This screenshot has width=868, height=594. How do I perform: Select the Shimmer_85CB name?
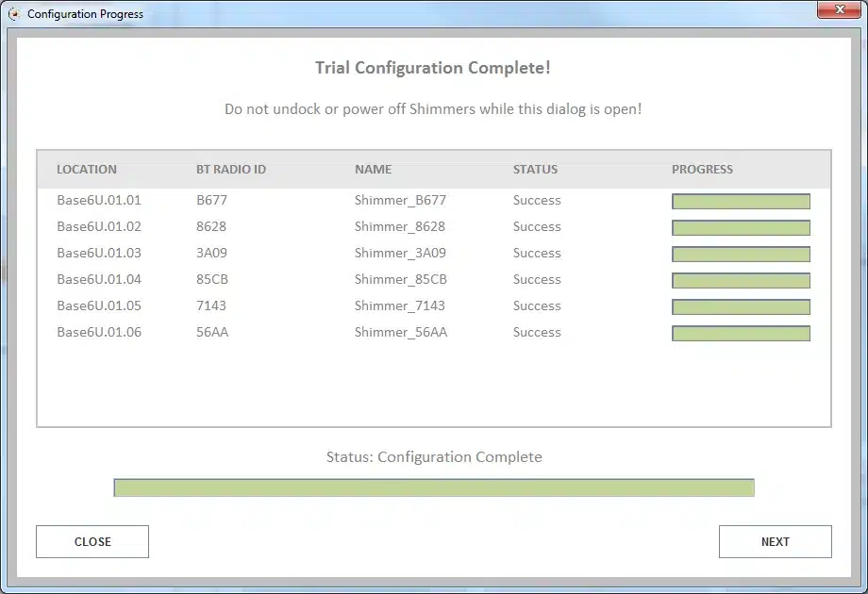(x=401, y=279)
